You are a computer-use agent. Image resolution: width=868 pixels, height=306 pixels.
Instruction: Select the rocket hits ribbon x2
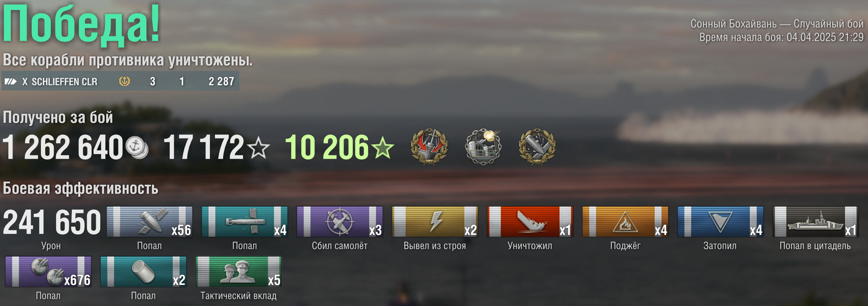tap(143, 272)
